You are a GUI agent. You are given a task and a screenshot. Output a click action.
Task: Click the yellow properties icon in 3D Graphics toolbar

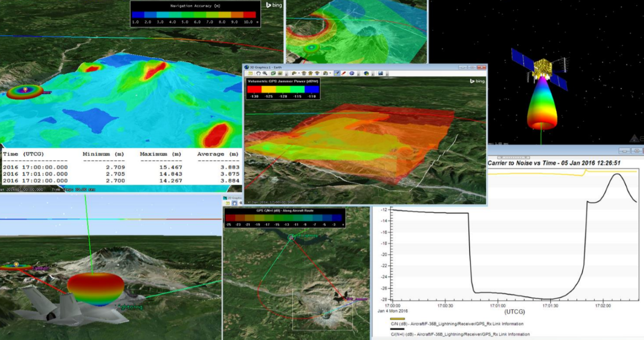point(250,73)
